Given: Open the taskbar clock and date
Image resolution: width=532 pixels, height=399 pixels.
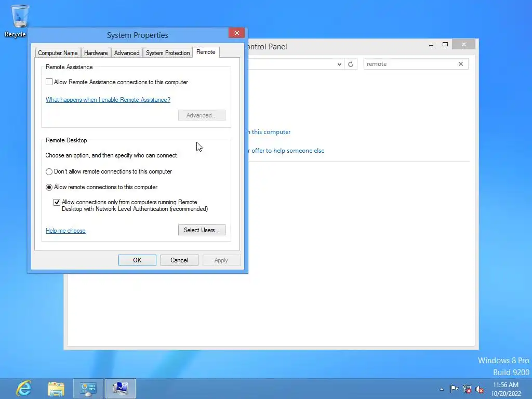Looking at the screenshot, I should tap(506, 389).
